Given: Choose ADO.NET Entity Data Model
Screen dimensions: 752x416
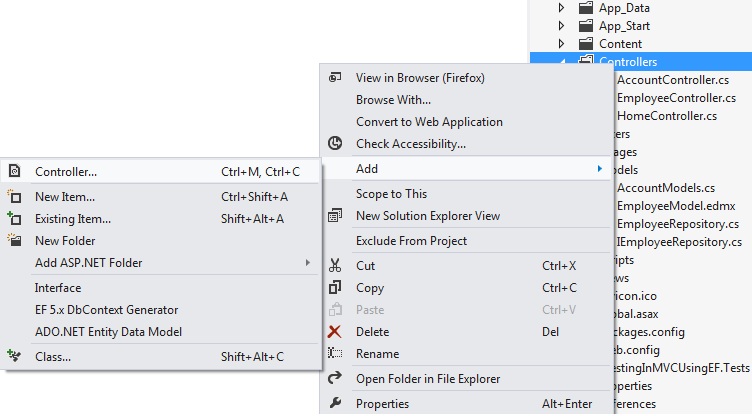Looking at the screenshot, I should coord(108,331).
